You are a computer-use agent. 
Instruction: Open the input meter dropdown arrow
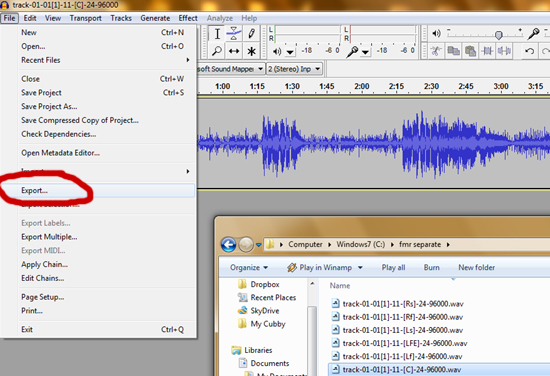click(365, 53)
